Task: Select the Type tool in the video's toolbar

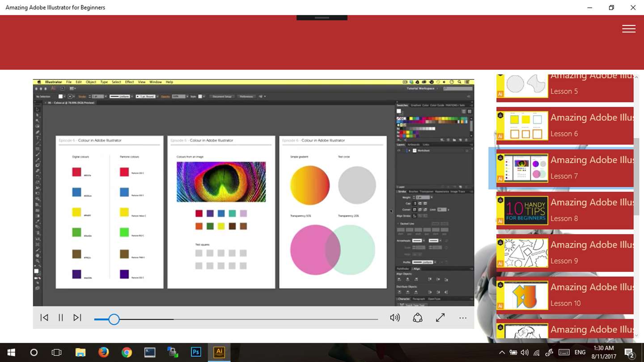Action: 38,138
